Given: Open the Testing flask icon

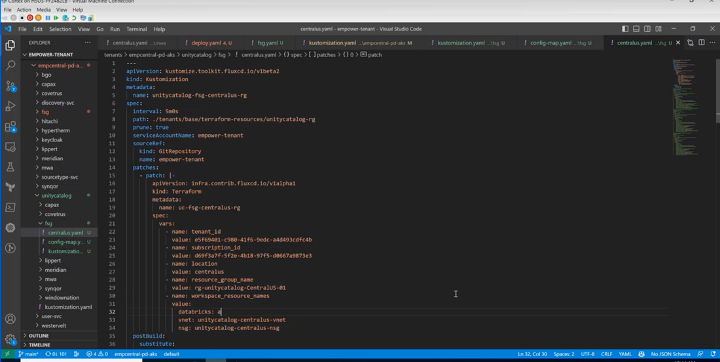Looking at the screenshot, I should (10, 167).
